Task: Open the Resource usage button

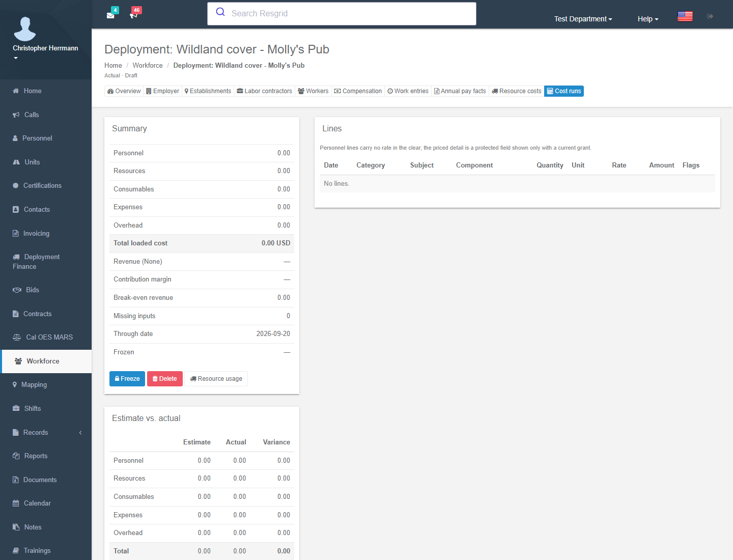Action: coord(216,379)
